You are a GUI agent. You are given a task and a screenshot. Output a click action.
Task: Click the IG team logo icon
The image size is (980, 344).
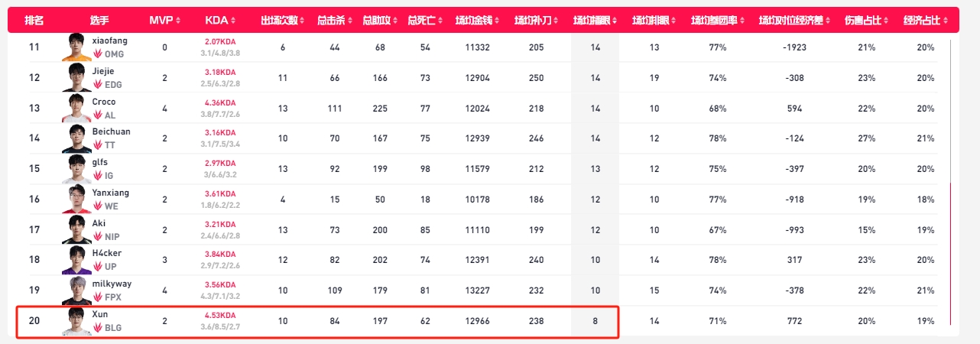coord(98,176)
